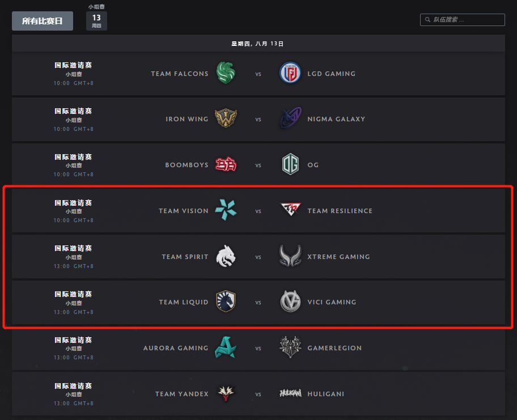Open Iron Wing's gold emblem
The height and width of the screenshot is (420, 517).
(x=226, y=118)
